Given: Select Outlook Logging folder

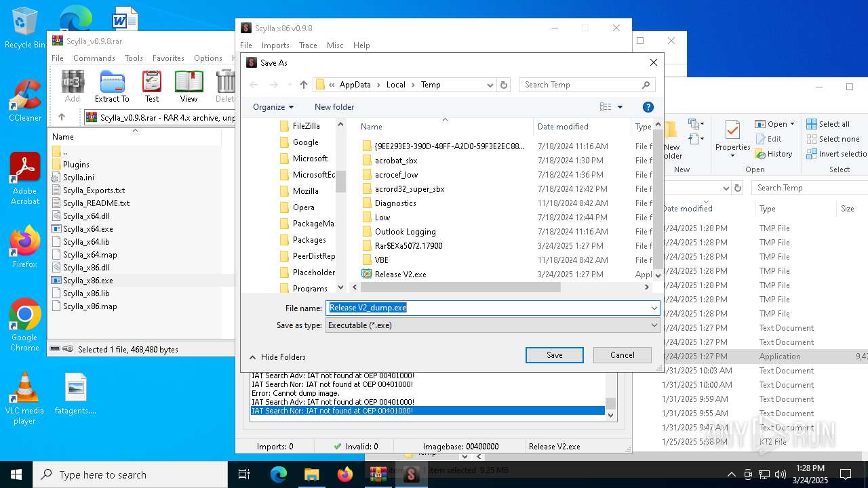Looking at the screenshot, I should 405,232.
